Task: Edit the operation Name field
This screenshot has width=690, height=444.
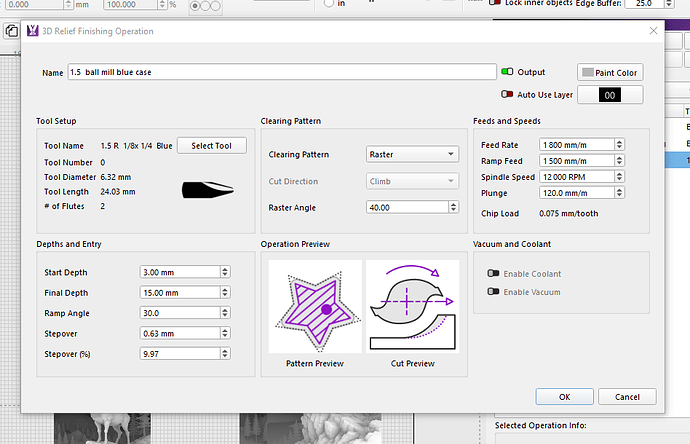Action: [282, 72]
